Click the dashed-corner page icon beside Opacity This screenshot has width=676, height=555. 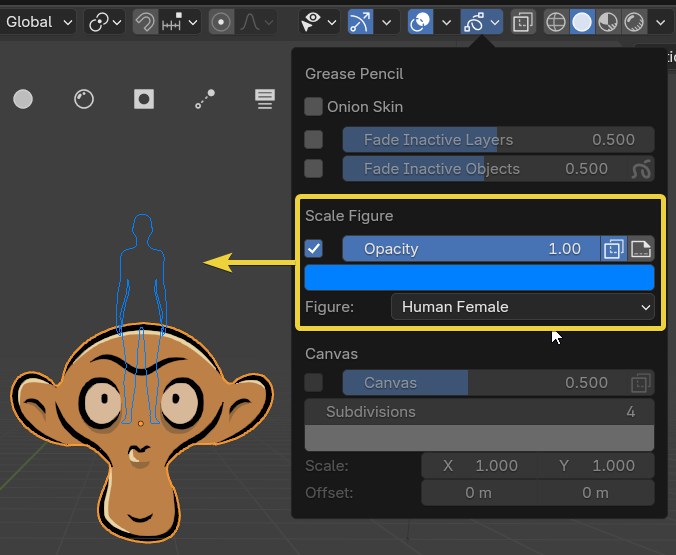(x=641, y=248)
